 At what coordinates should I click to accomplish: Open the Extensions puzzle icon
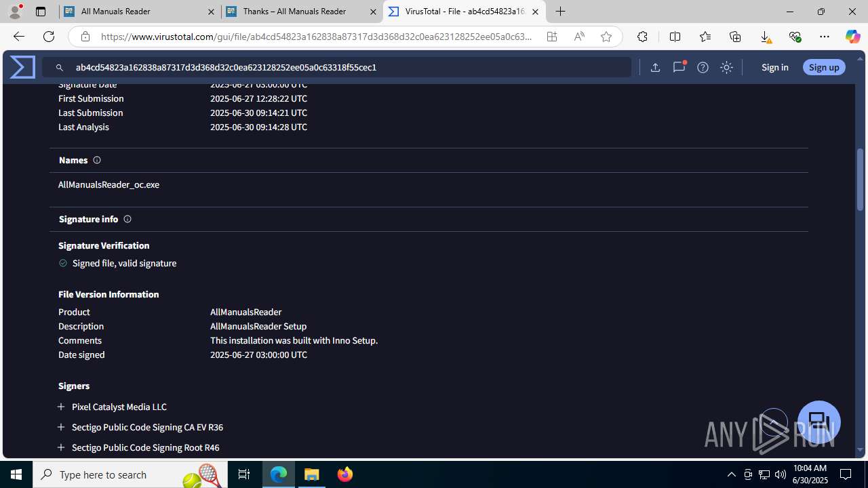[642, 37]
